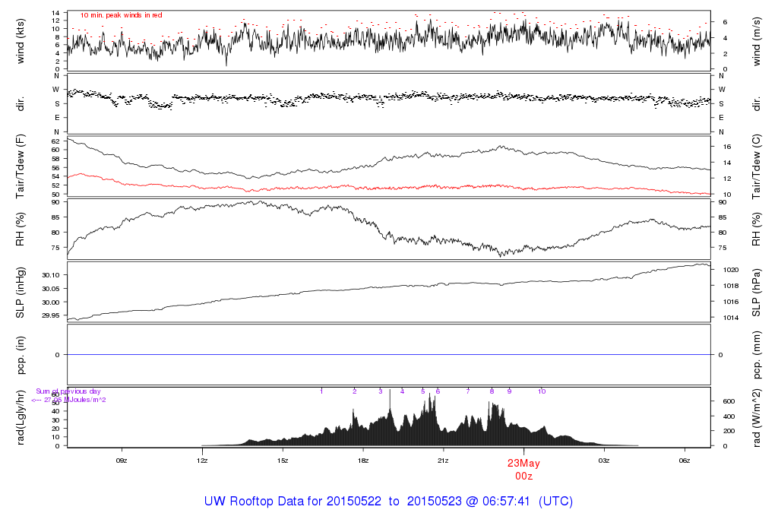
Task: Click purple hour marker '4' in radiation panel
Action: [403, 391]
